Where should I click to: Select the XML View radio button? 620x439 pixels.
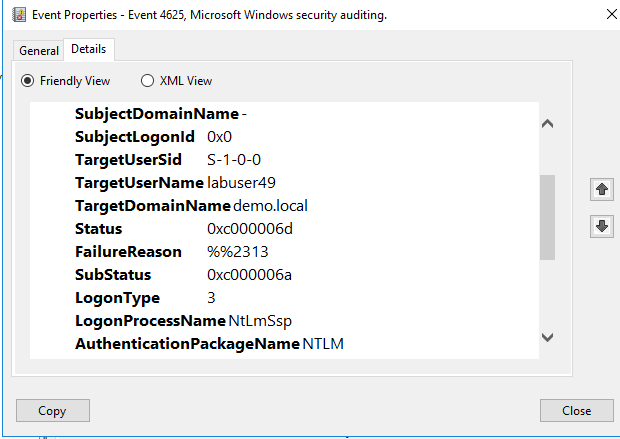tap(147, 81)
